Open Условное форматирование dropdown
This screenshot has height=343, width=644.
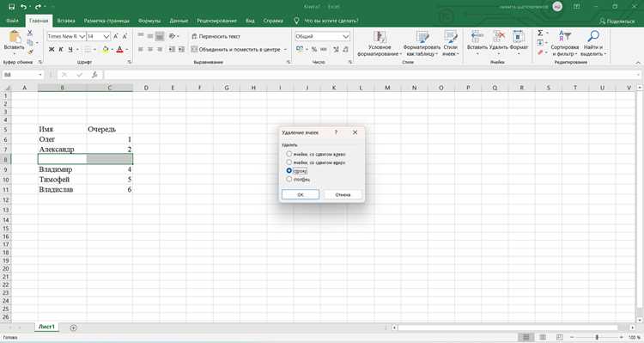[379, 43]
